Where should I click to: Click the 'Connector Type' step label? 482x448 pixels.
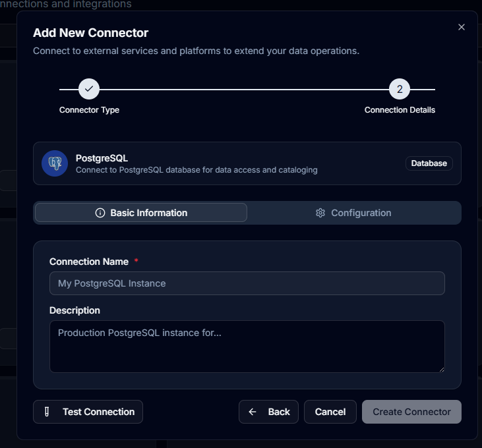click(x=89, y=110)
